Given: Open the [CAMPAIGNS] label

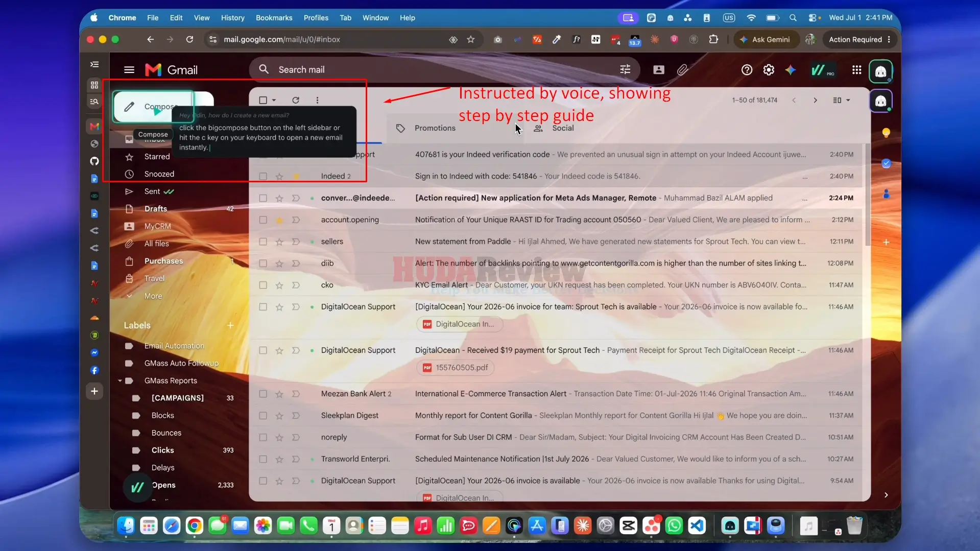Looking at the screenshot, I should point(177,398).
